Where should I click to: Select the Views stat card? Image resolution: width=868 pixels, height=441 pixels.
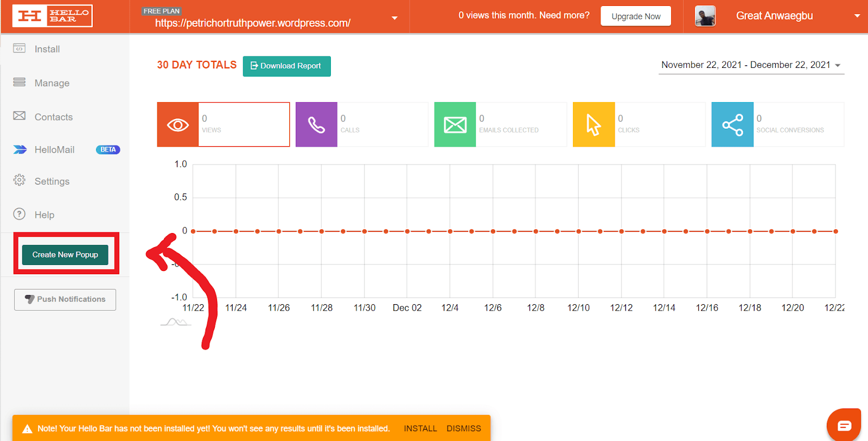click(x=224, y=124)
